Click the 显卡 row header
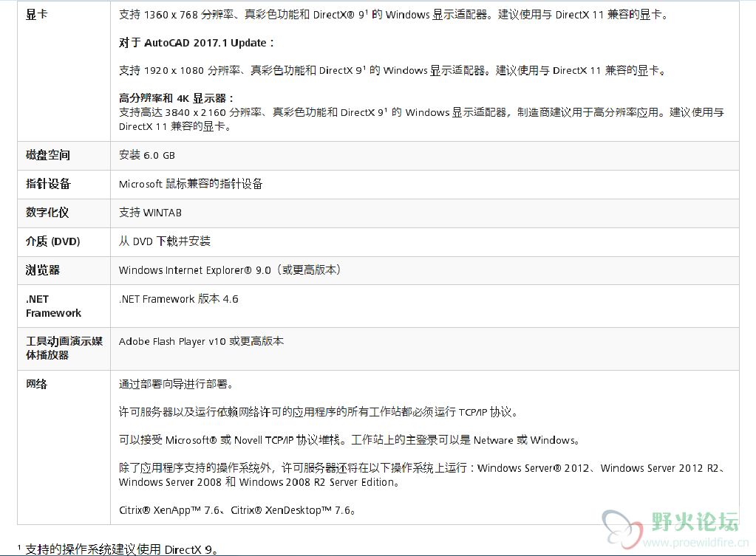 (37, 15)
